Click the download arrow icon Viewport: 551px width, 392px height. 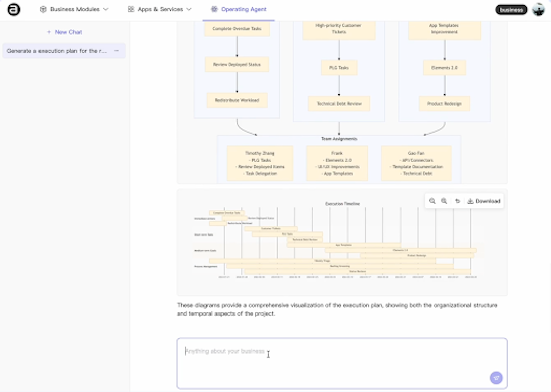pyautogui.click(x=470, y=201)
